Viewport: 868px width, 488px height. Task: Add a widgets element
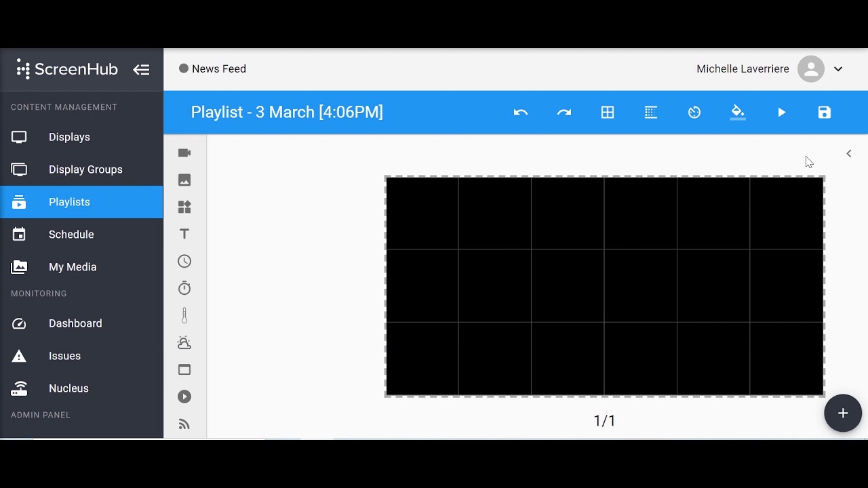[184, 207]
